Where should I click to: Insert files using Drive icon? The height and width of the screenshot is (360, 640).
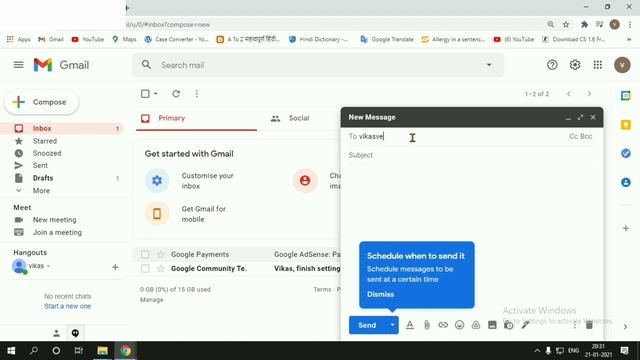coord(476,325)
